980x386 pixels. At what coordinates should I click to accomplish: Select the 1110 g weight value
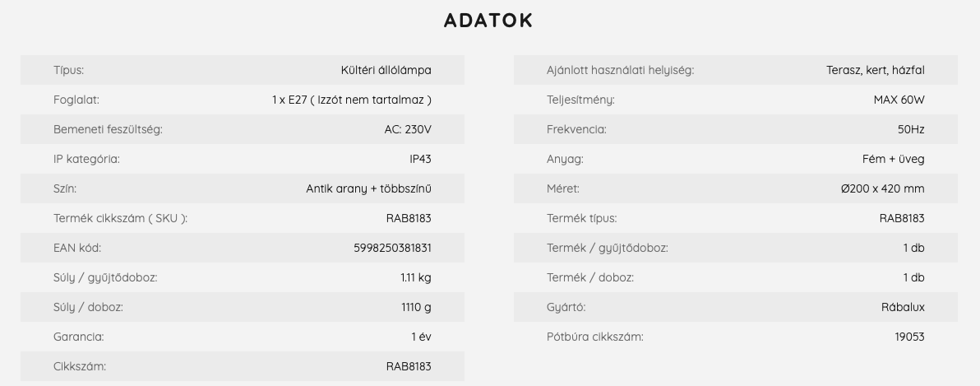tap(416, 307)
